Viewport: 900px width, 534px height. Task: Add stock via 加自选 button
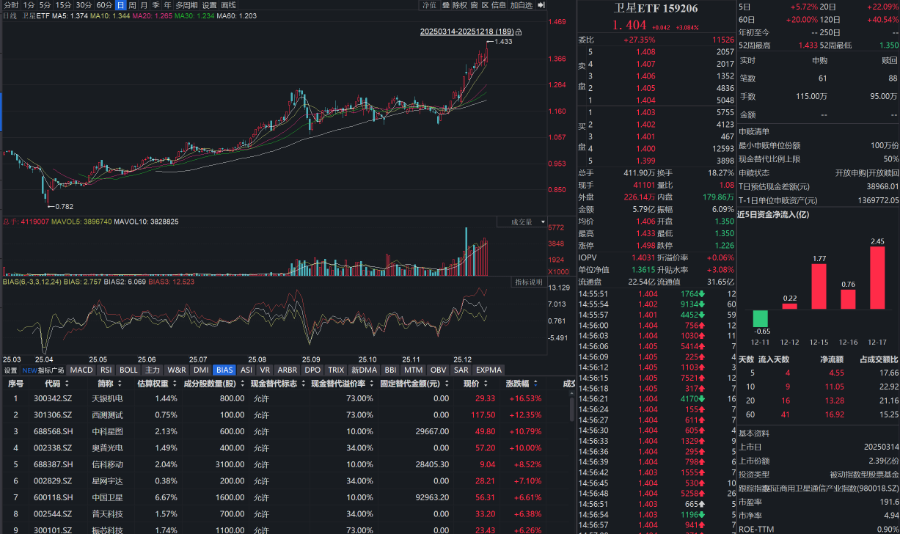tap(521, 5)
